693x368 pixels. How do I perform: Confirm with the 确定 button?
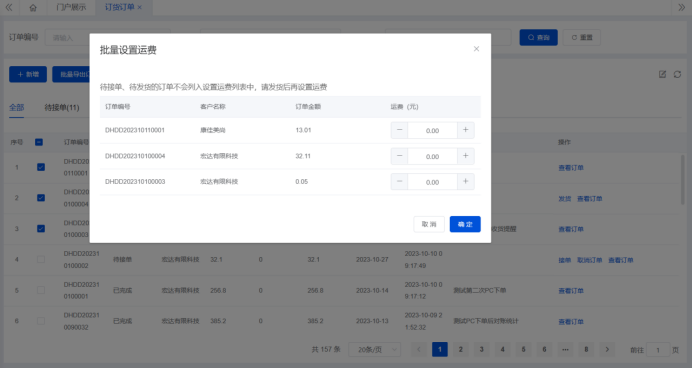click(x=465, y=224)
